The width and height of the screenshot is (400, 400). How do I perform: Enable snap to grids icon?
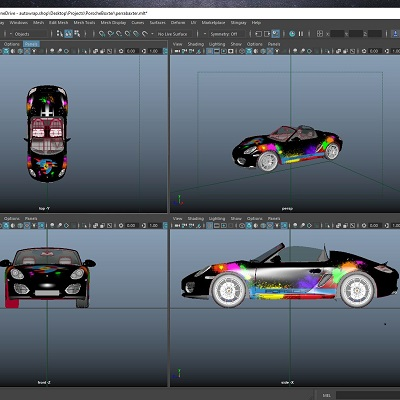[102, 34]
